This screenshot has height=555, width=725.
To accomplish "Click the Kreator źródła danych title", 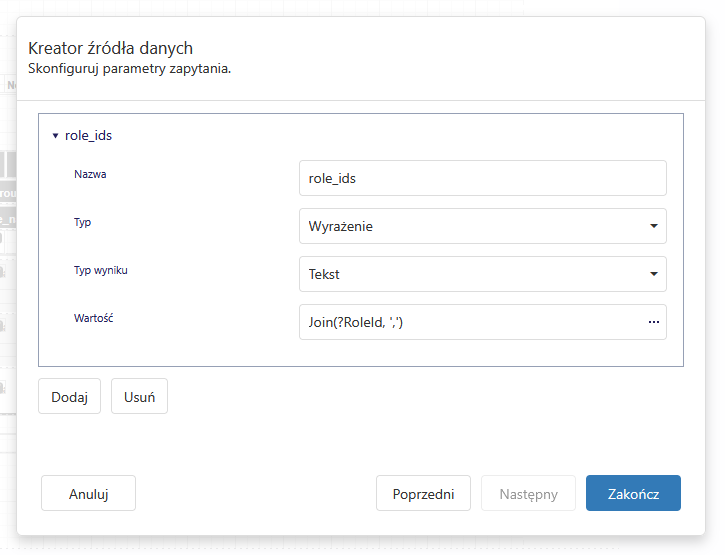I will click(x=110, y=48).
